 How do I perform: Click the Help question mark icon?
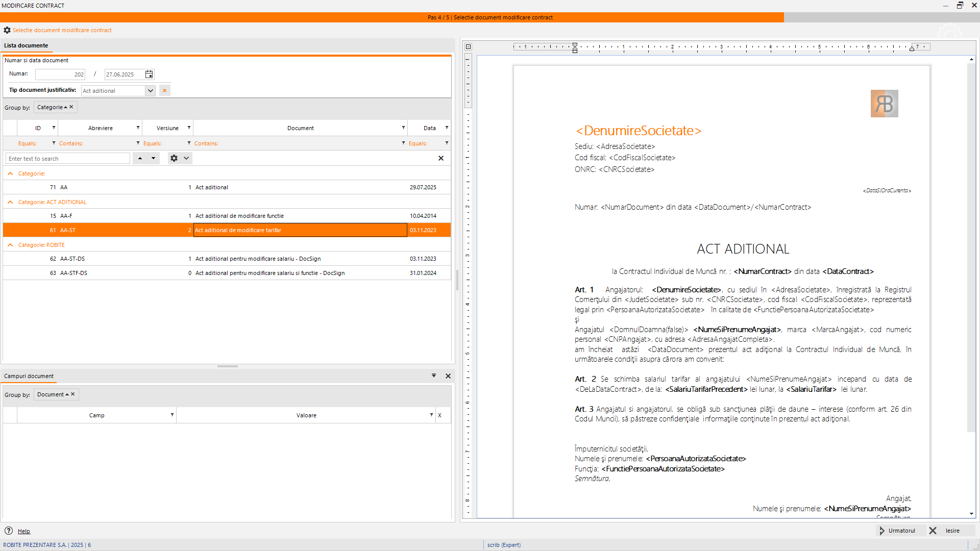point(9,531)
